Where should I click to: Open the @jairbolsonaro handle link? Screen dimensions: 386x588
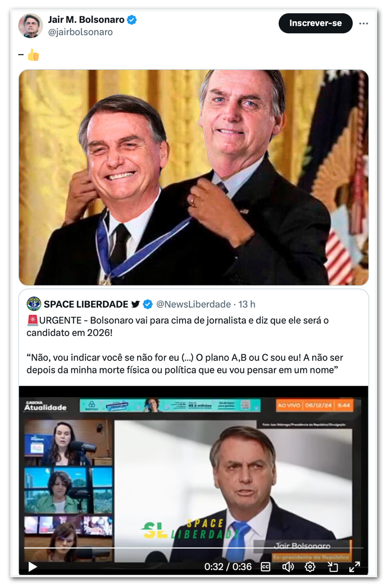80,32
